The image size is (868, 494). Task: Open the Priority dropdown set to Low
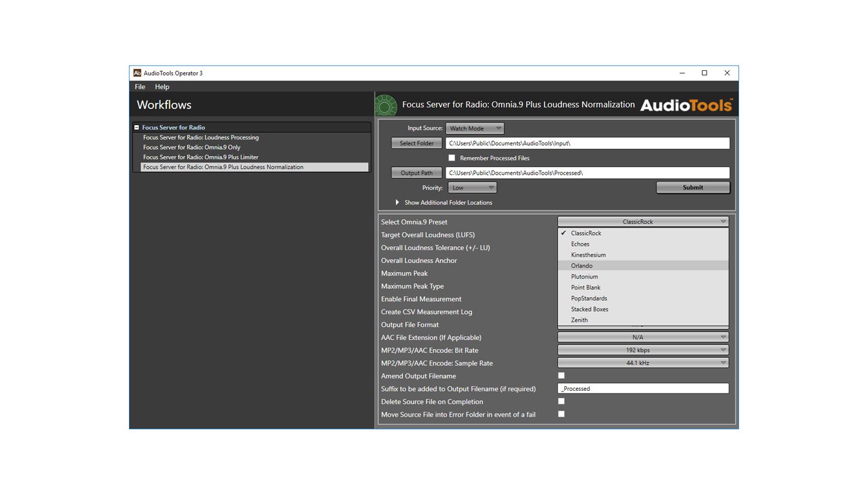[472, 187]
